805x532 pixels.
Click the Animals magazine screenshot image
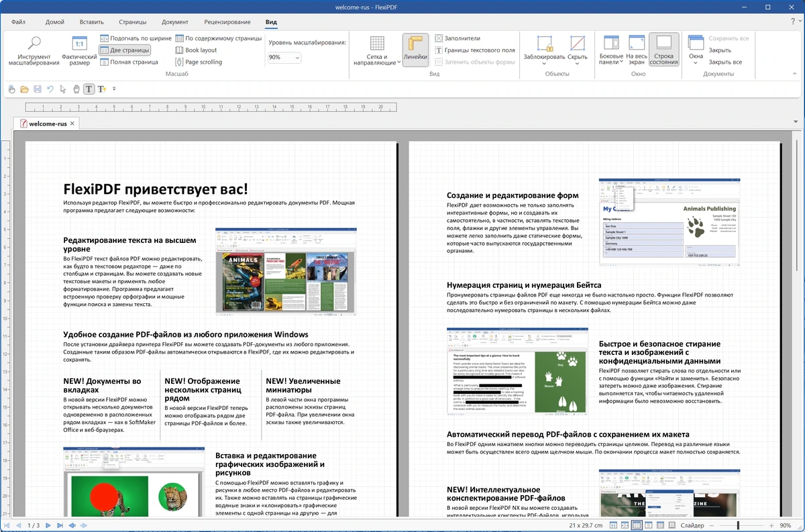(x=286, y=271)
